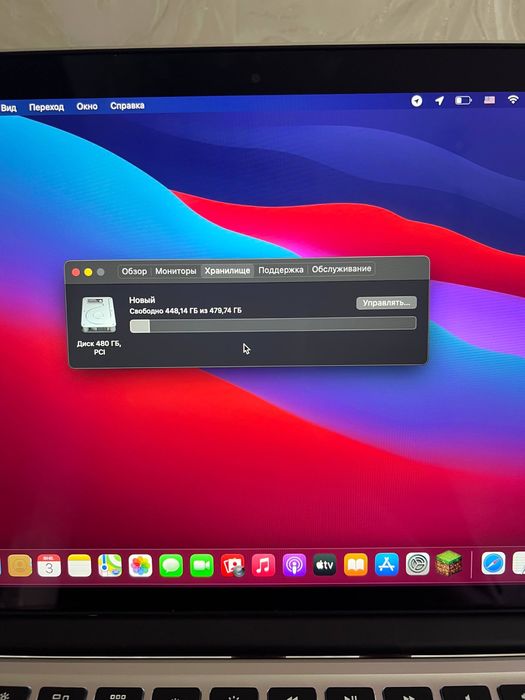Open the Поддержка tab
The height and width of the screenshot is (700, 525).
pyautogui.click(x=281, y=270)
